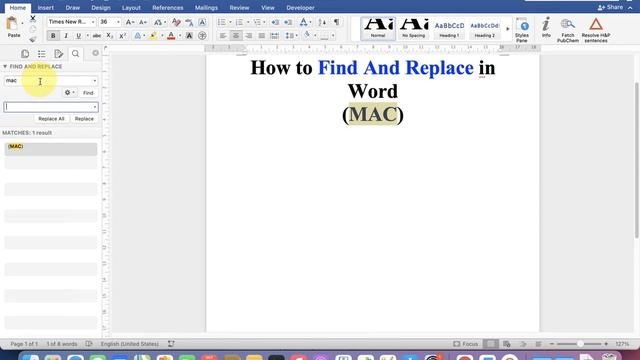
Task: Click the Info icon
Action: coord(546,28)
